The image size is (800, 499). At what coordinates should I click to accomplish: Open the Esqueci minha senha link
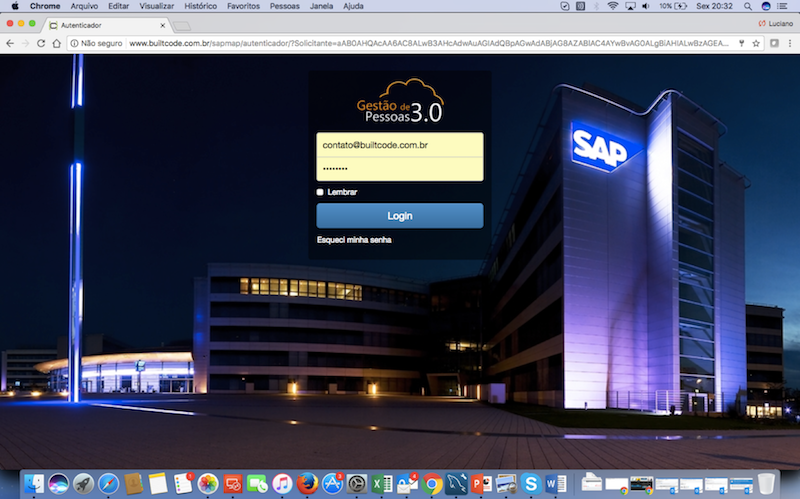pyautogui.click(x=354, y=240)
